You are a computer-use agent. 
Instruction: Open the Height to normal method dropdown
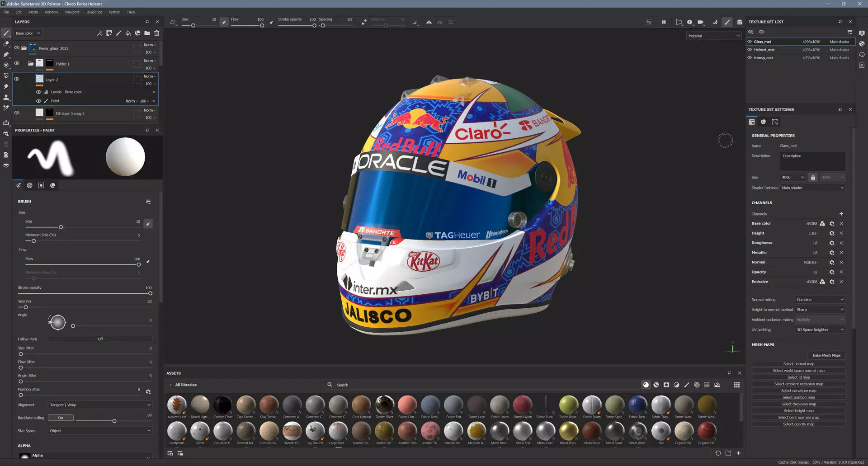click(x=820, y=310)
